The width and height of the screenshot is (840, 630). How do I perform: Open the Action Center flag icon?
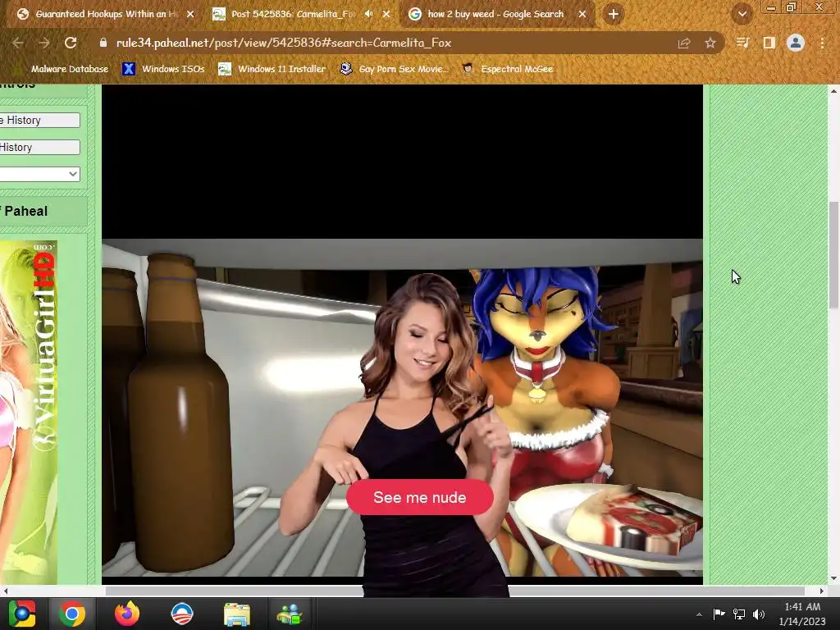click(719, 614)
